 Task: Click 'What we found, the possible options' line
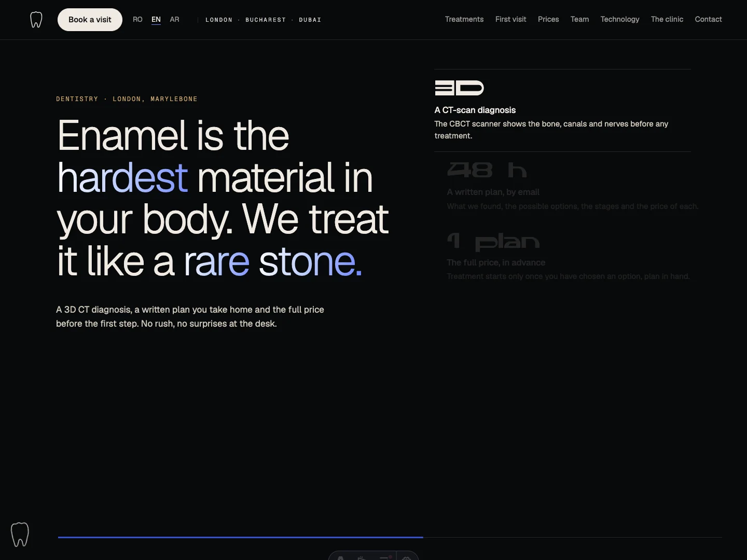[x=573, y=206]
